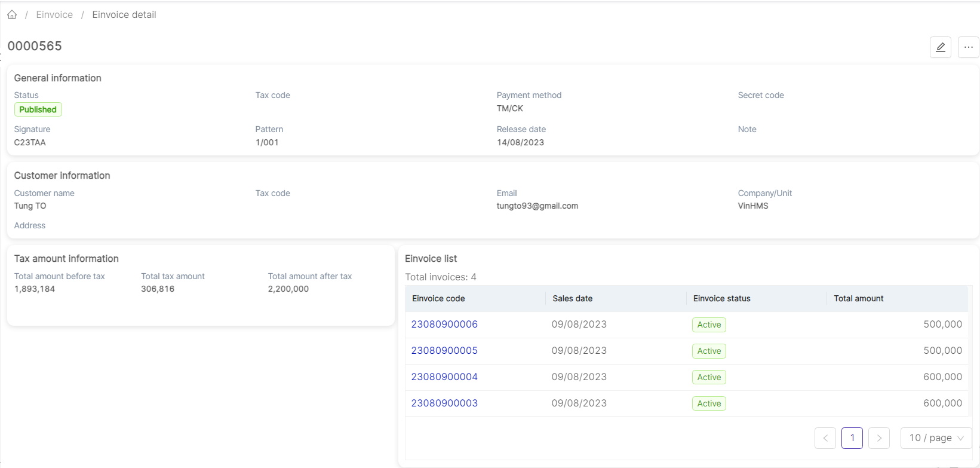Click the green Published status badge
Viewport: 980px width, 468px height.
pos(38,109)
